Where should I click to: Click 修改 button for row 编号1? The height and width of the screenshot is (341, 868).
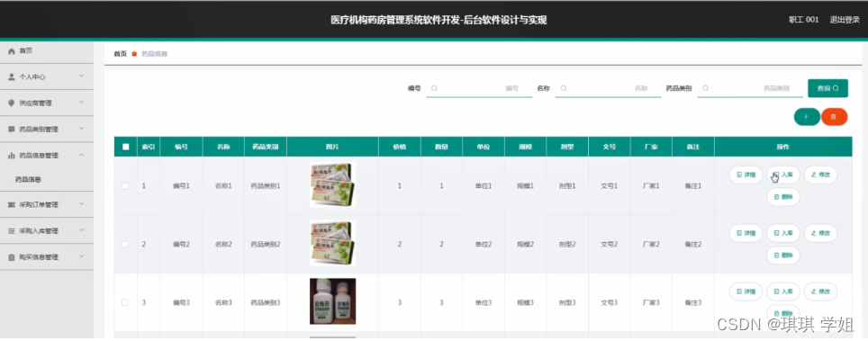(820, 175)
